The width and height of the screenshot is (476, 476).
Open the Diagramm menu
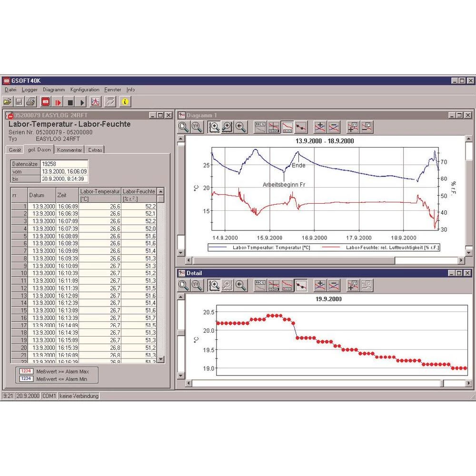click(54, 89)
